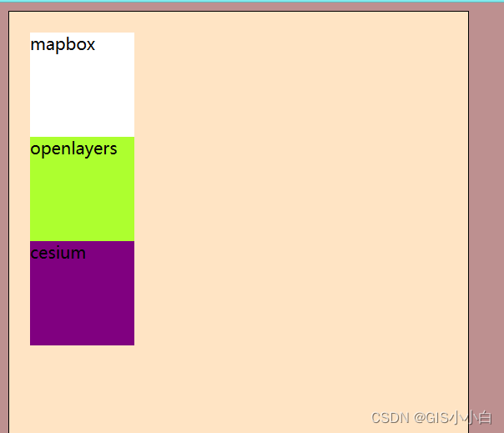504x433 pixels.
Task: Click the "mapbox" text label
Action: tap(63, 45)
